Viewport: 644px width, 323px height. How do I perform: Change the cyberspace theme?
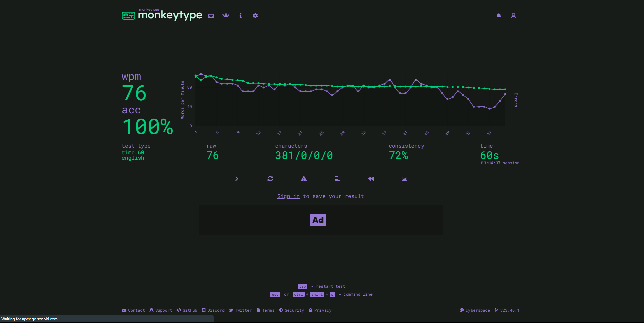475,310
